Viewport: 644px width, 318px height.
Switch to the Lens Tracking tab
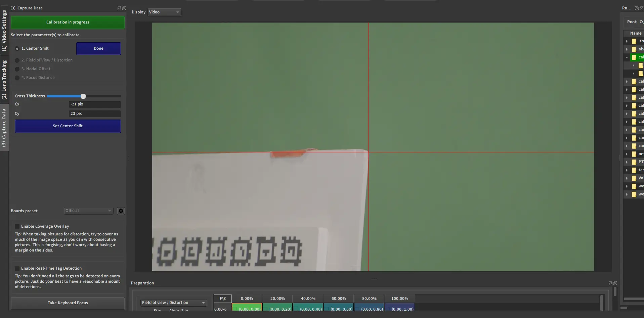[x=4, y=80]
